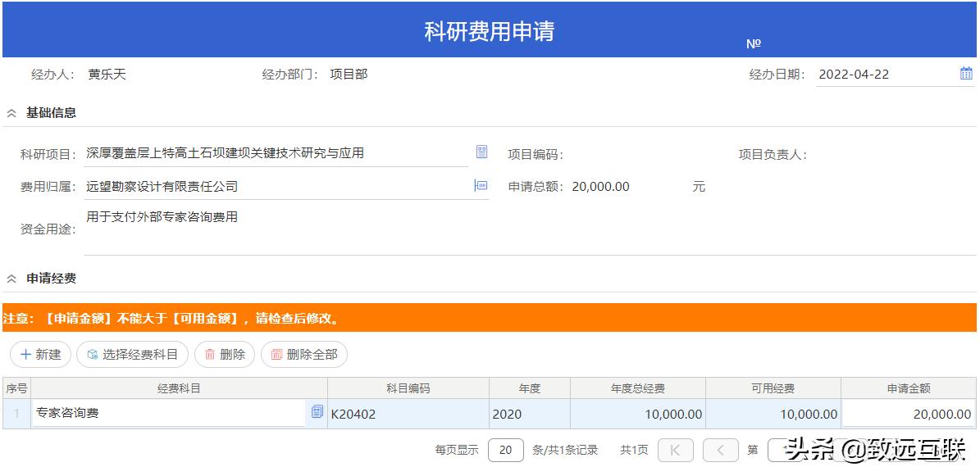Screen dimensions: 980x476
Task: Click the 选择经费科目 picker icon
Action: click(x=90, y=355)
